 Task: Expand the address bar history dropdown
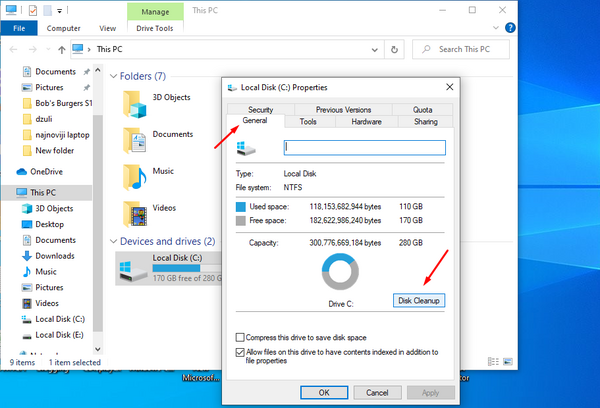click(375, 50)
